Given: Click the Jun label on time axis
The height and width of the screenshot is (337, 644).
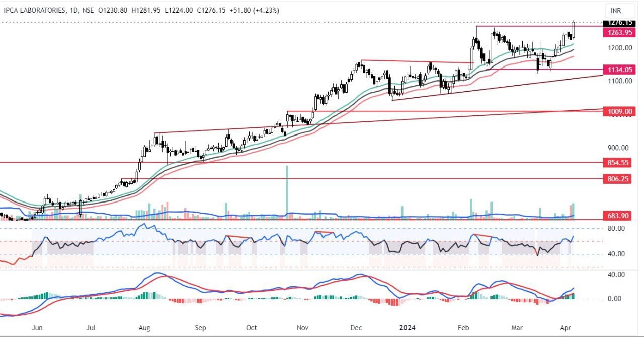Looking at the screenshot, I should (37, 327).
